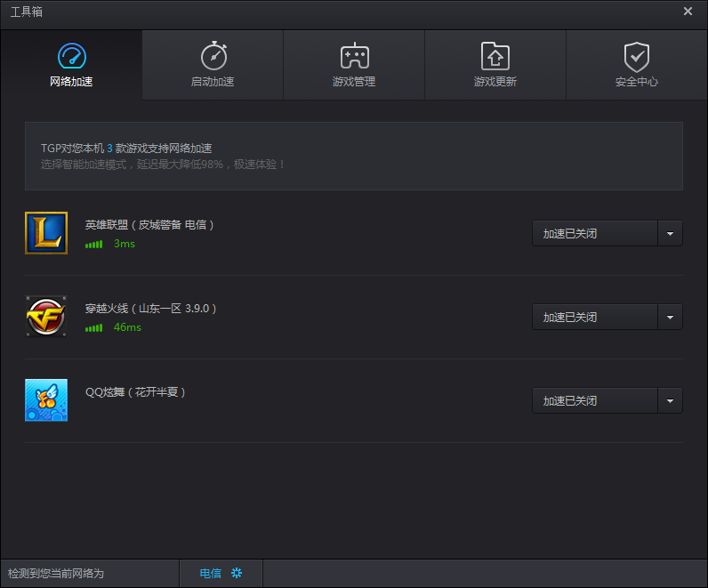Expand the dropdown arrow for 穿越火线 row
The image size is (708, 588).
click(x=670, y=317)
